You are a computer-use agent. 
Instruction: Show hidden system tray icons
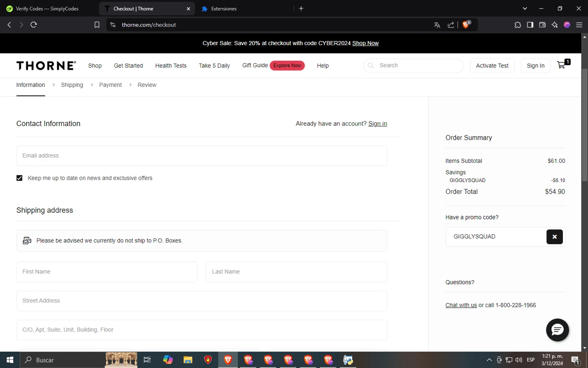coord(489,360)
